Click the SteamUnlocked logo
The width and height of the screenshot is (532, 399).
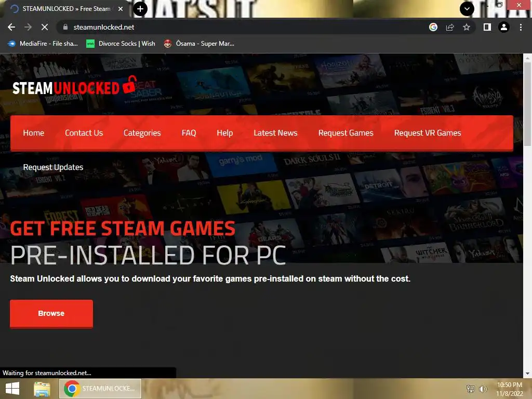click(x=75, y=86)
